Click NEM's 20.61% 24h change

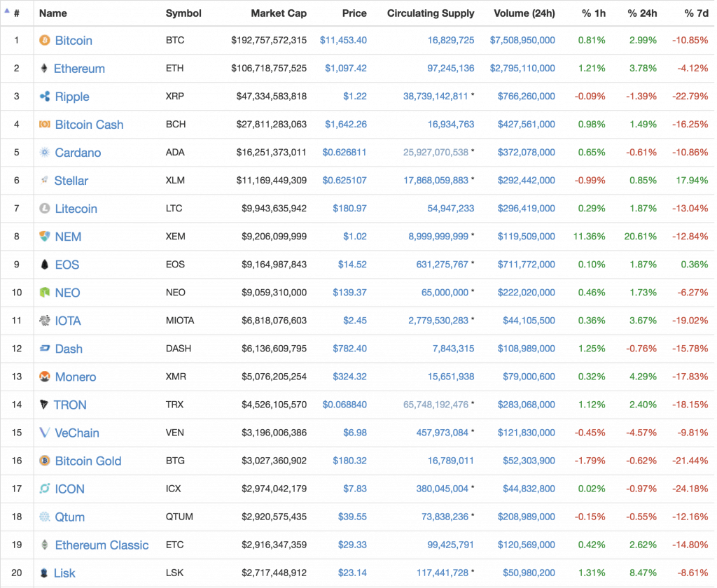pyautogui.click(x=641, y=237)
